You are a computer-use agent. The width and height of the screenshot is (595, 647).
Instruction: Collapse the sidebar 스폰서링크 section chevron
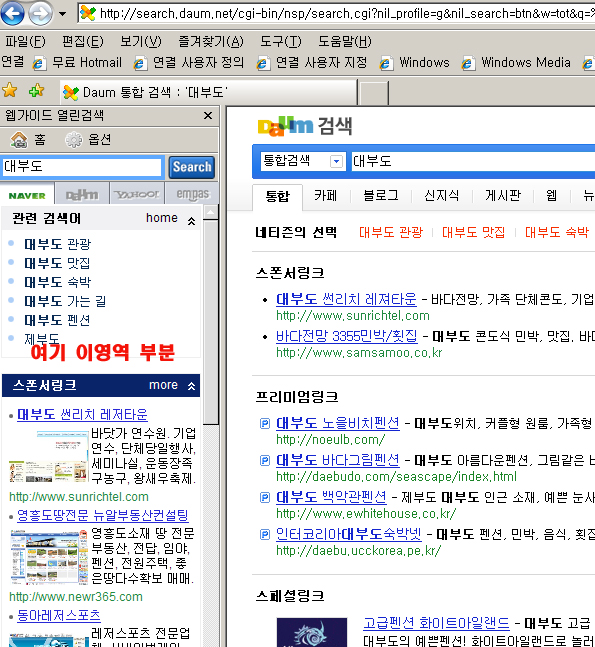tap(191, 386)
